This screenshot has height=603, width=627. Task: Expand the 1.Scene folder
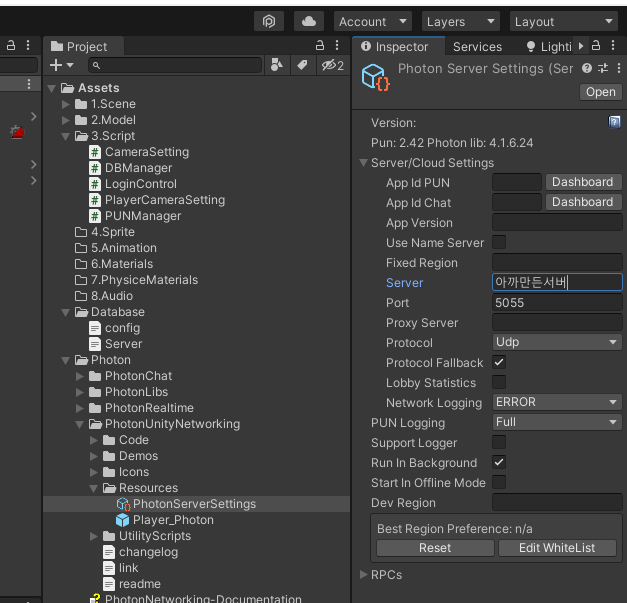(x=66, y=104)
